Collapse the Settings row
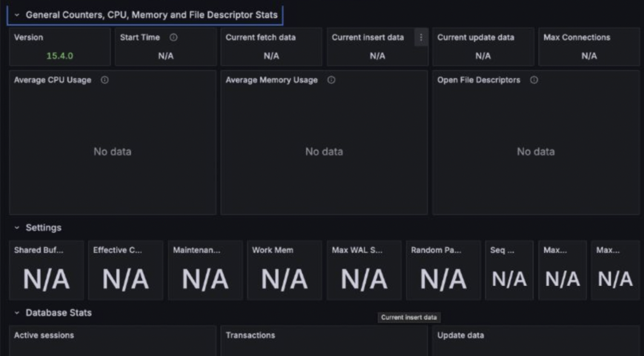 click(17, 228)
